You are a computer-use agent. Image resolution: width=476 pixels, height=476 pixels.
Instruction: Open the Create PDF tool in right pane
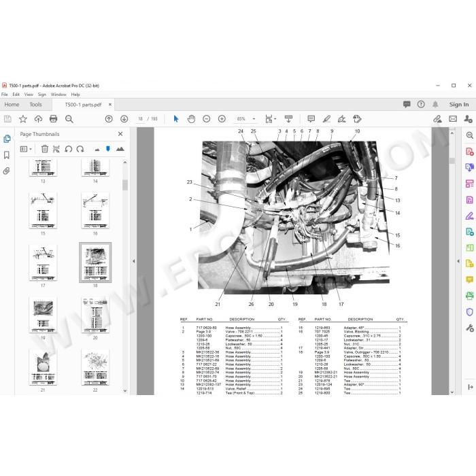(x=470, y=151)
